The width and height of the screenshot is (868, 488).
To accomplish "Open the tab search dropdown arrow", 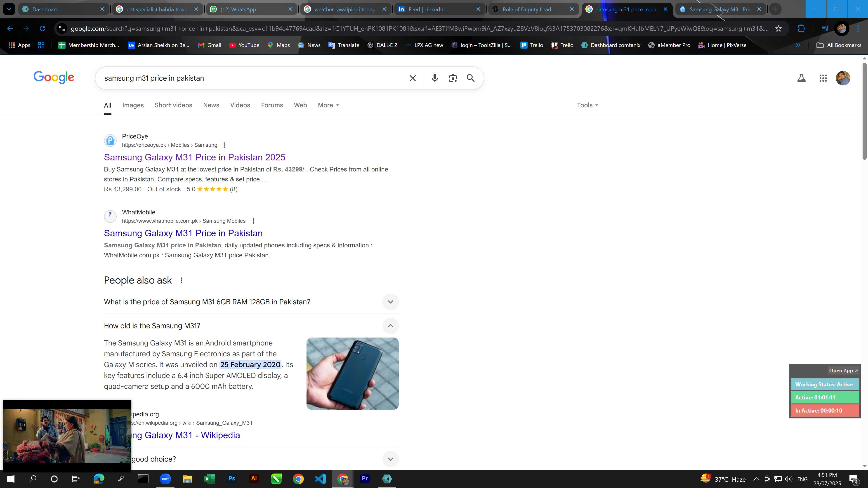I will coord(9,9).
